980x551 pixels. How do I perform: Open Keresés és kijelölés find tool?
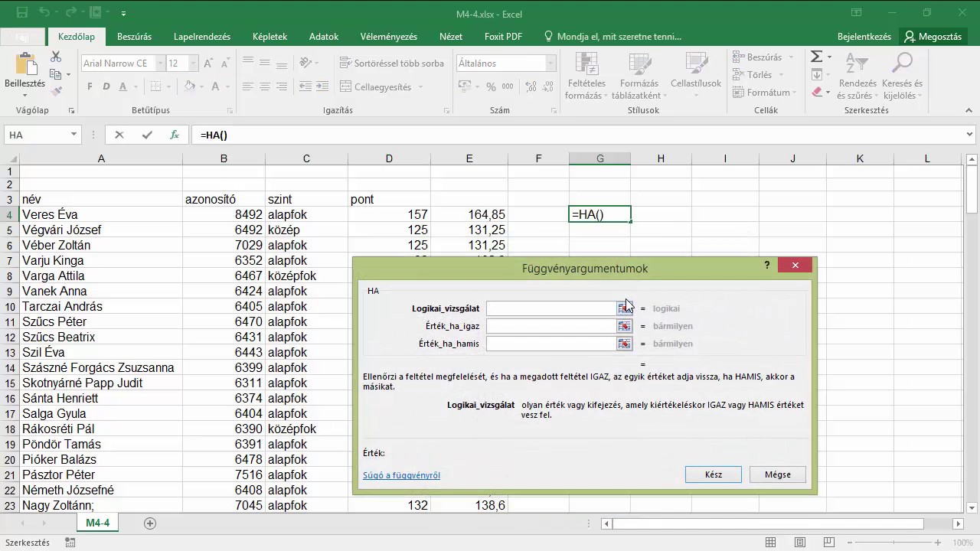click(x=903, y=77)
